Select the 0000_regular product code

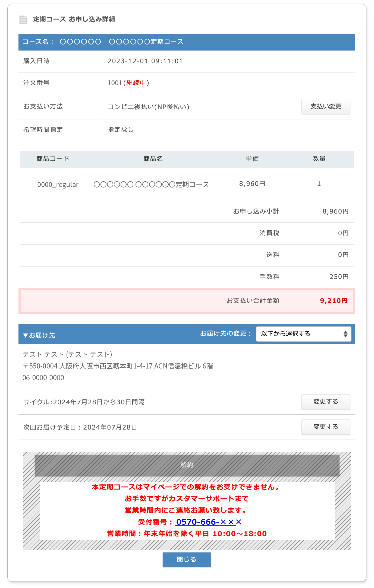click(x=58, y=185)
